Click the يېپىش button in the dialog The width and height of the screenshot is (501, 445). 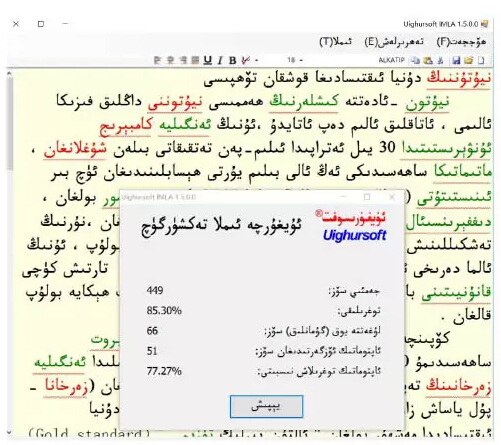click(x=266, y=406)
